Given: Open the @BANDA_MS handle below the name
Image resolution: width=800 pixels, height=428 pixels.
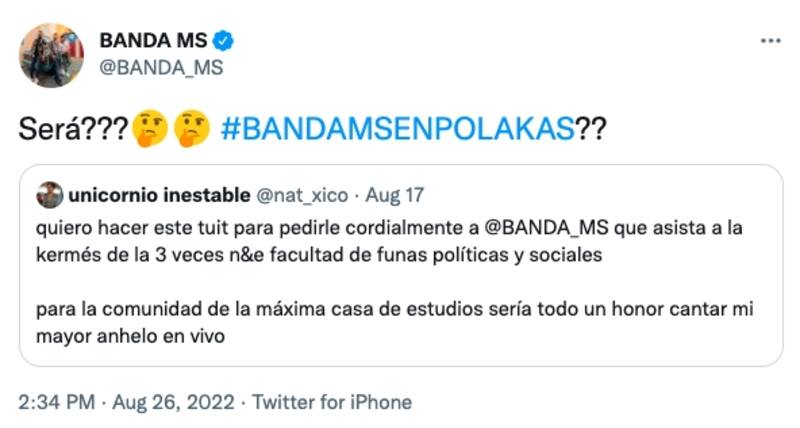Looking at the screenshot, I should tap(160, 68).
